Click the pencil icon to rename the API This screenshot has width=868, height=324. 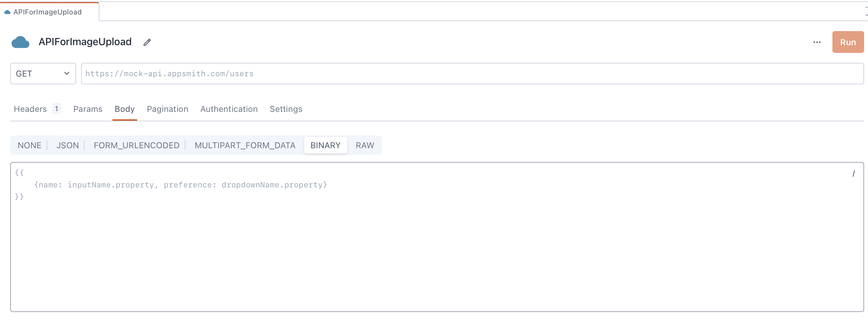pyautogui.click(x=147, y=42)
